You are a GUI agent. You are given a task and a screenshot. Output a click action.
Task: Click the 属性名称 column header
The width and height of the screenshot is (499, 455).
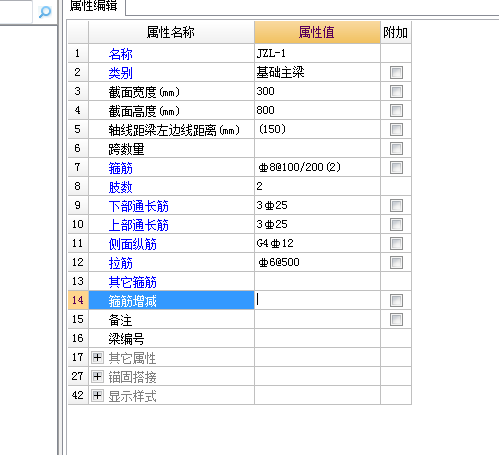pyautogui.click(x=171, y=32)
